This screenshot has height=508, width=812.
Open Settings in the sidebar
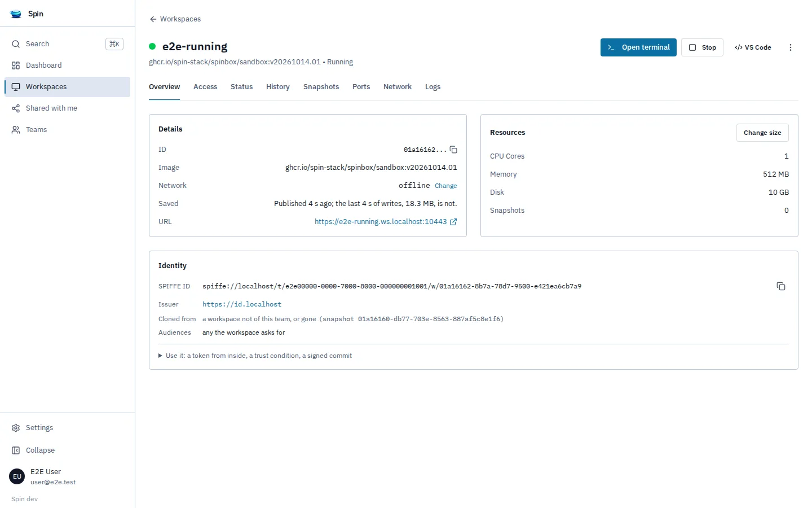point(68,428)
